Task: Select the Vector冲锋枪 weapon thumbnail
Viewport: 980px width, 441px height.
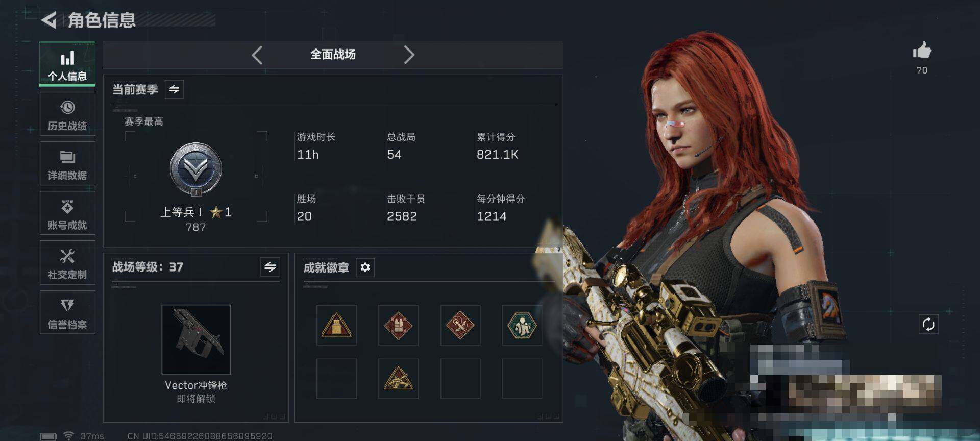Action: (196, 339)
